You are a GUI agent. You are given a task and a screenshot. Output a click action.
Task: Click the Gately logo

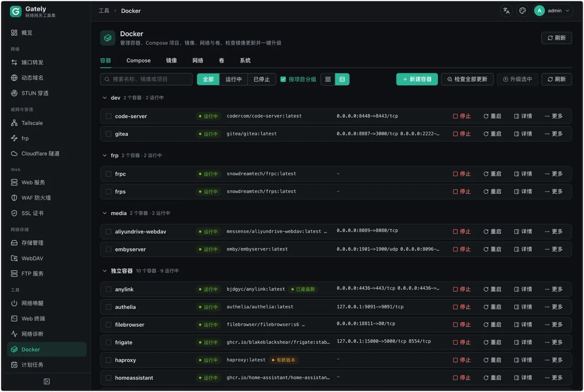(x=16, y=12)
